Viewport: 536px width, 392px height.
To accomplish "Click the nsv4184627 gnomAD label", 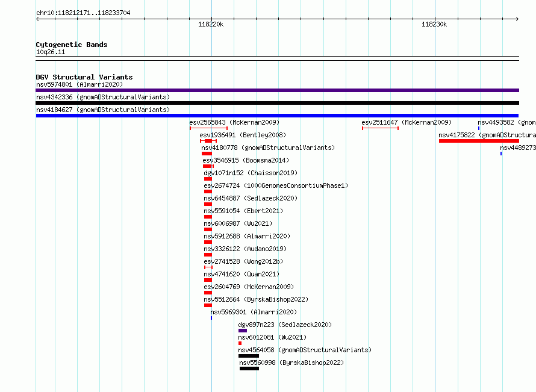I will 103,110.
